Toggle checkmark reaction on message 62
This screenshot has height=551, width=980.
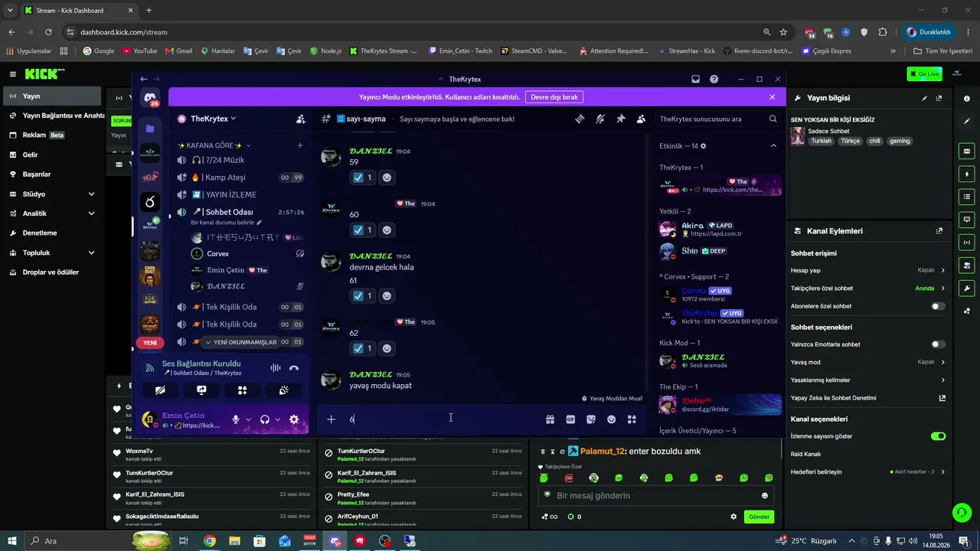(x=362, y=348)
